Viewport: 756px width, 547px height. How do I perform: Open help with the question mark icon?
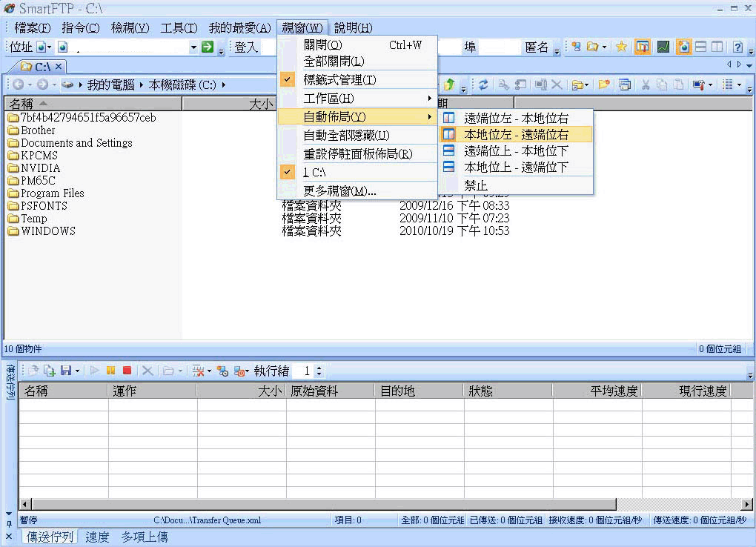737,47
